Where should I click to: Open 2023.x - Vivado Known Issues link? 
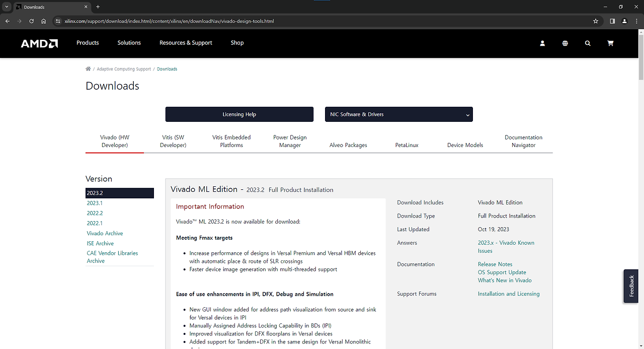(x=506, y=247)
